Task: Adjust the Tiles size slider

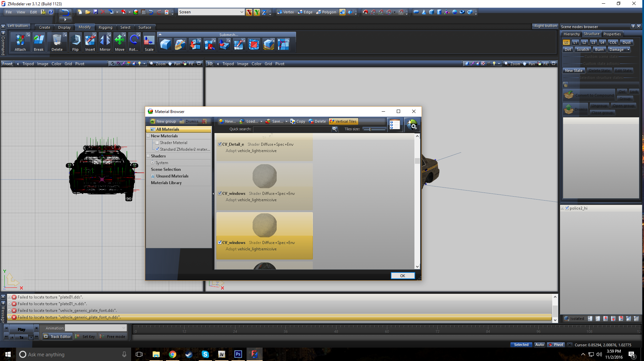Action: click(x=370, y=129)
